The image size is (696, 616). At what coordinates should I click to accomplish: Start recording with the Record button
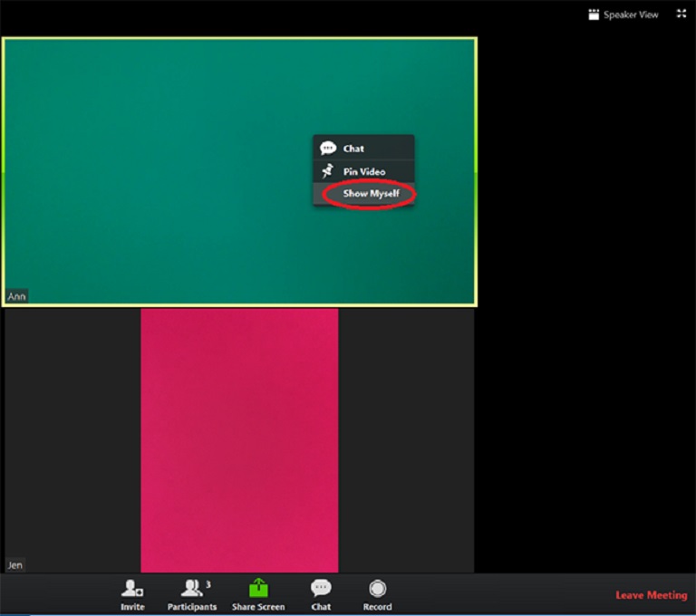(377, 594)
